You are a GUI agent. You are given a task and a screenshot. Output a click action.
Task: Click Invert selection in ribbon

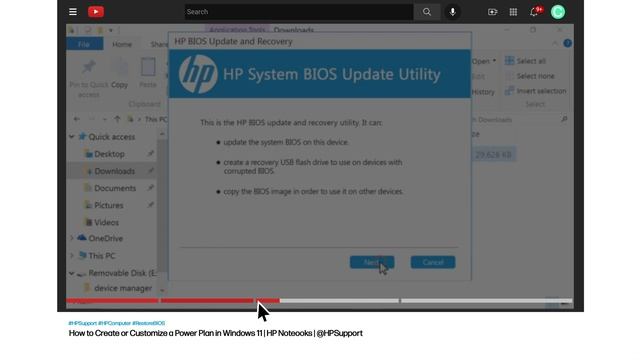(x=536, y=91)
